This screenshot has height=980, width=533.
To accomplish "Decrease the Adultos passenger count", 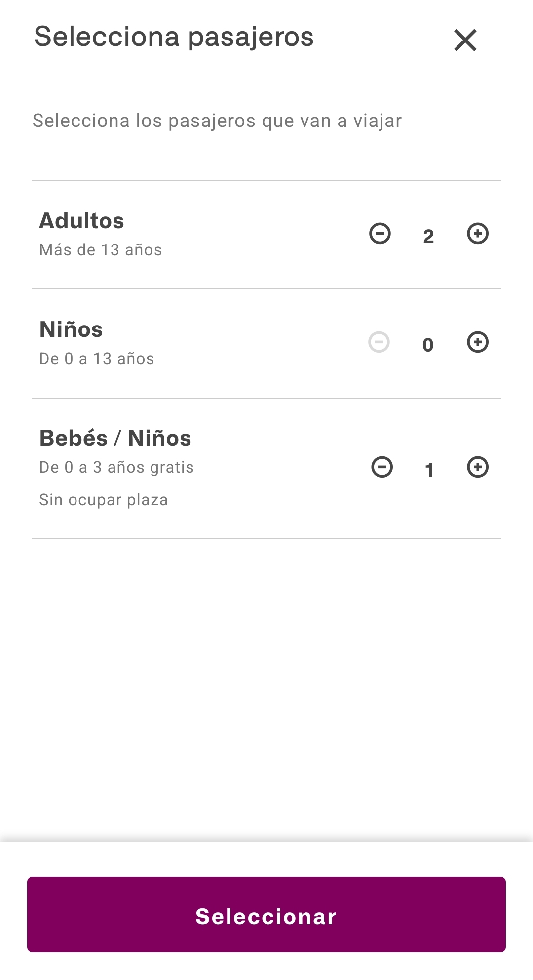I will pyautogui.click(x=380, y=234).
